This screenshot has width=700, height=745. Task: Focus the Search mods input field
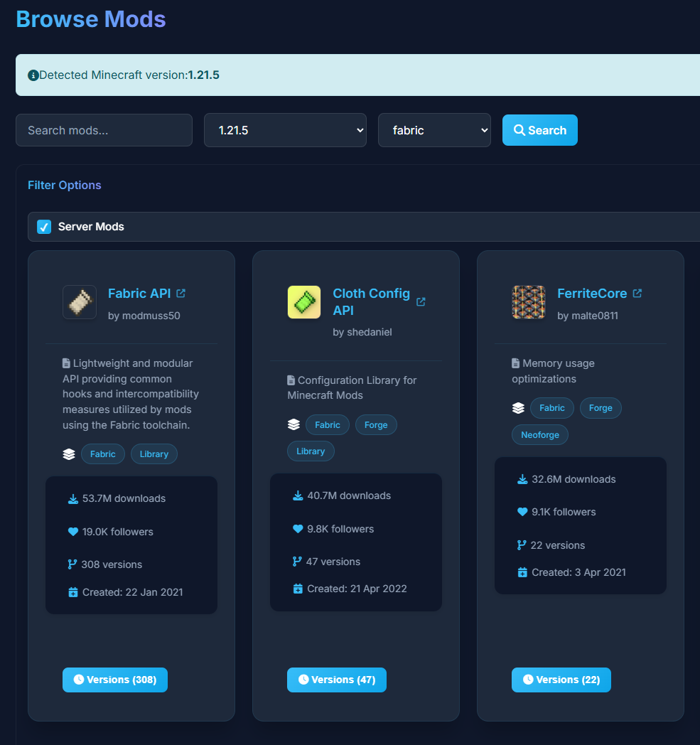pyautogui.click(x=104, y=130)
